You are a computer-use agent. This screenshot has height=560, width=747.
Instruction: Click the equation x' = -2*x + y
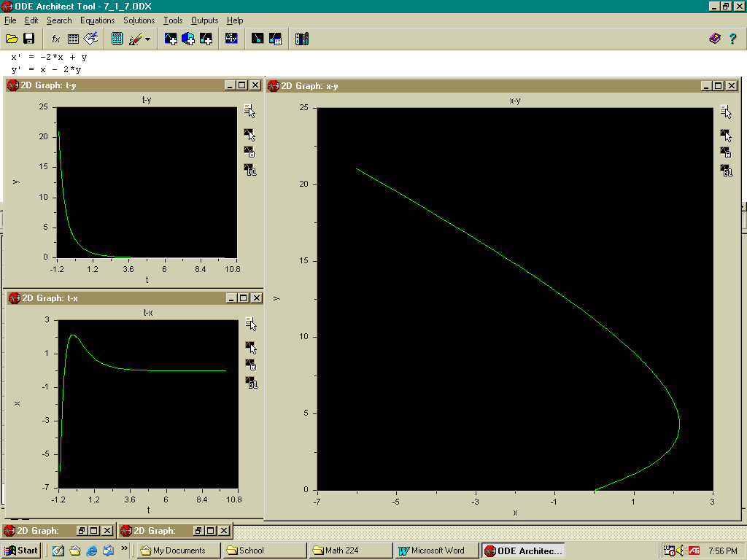click(49, 57)
